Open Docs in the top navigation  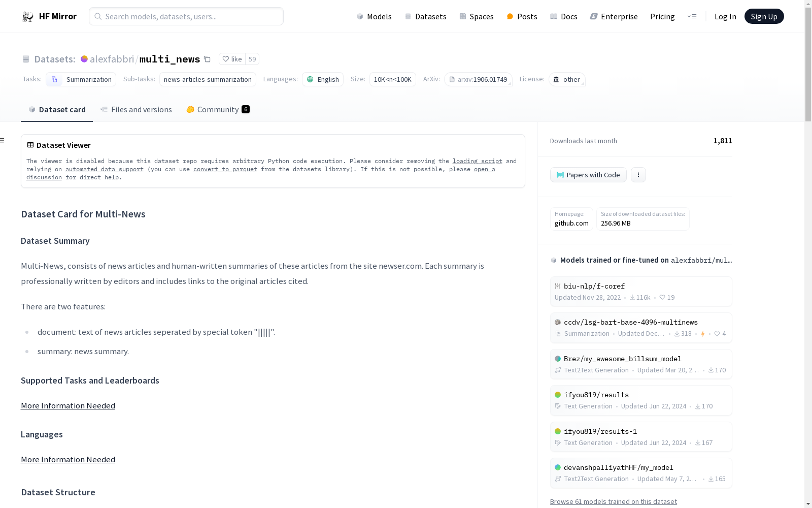pyautogui.click(x=564, y=17)
